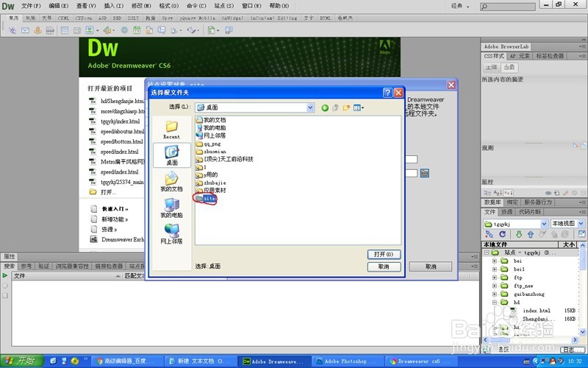Click the 当前 button in CSS styles panel
Image resolution: width=588 pixels, height=368 pixels.
pyautogui.click(x=509, y=67)
